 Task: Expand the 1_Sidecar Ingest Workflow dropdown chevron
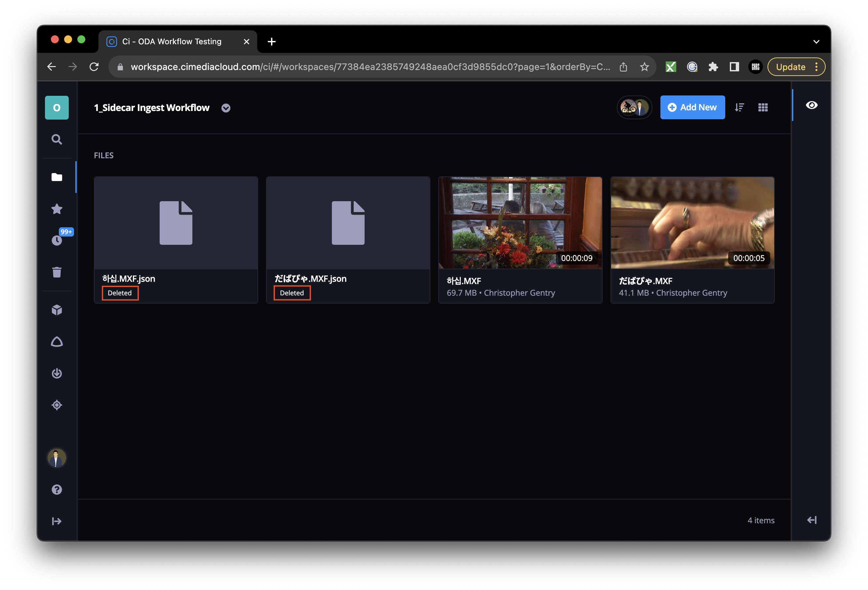click(x=225, y=108)
